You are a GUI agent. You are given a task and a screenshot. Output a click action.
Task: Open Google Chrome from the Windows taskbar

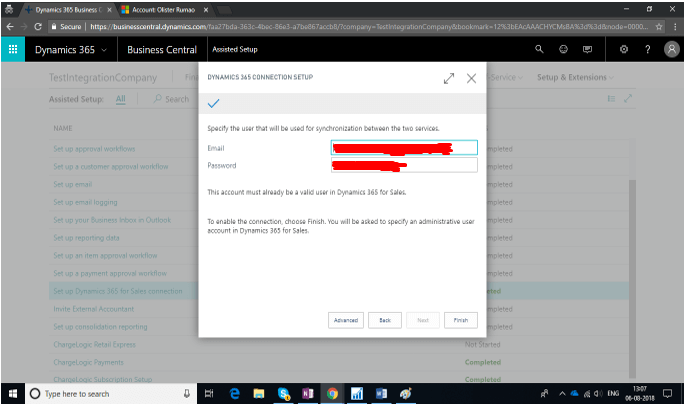coord(332,394)
